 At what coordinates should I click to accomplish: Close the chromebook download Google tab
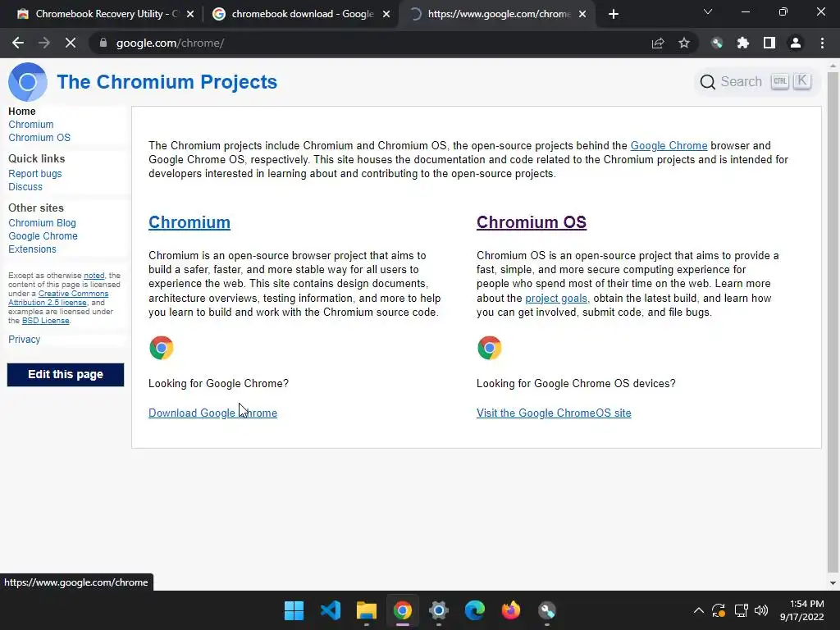[386, 14]
